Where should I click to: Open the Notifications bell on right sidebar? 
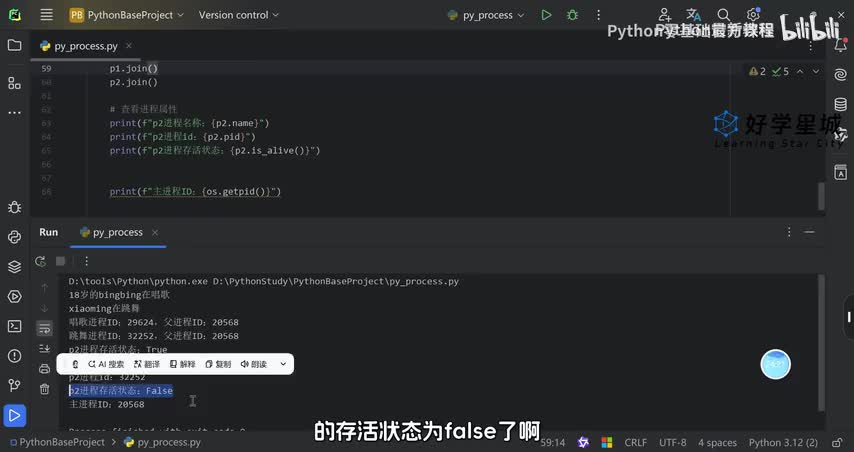click(840, 45)
